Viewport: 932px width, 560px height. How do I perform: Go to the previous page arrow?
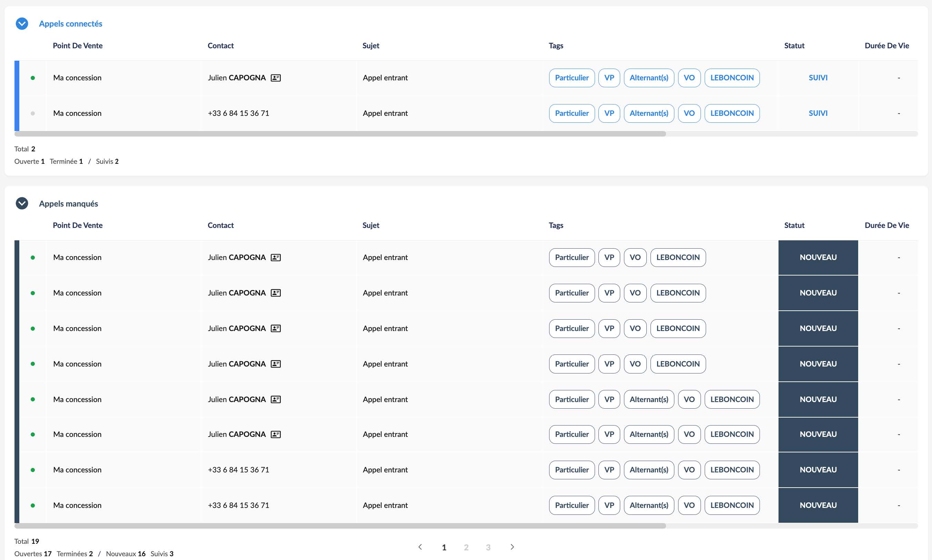coord(420,547)
